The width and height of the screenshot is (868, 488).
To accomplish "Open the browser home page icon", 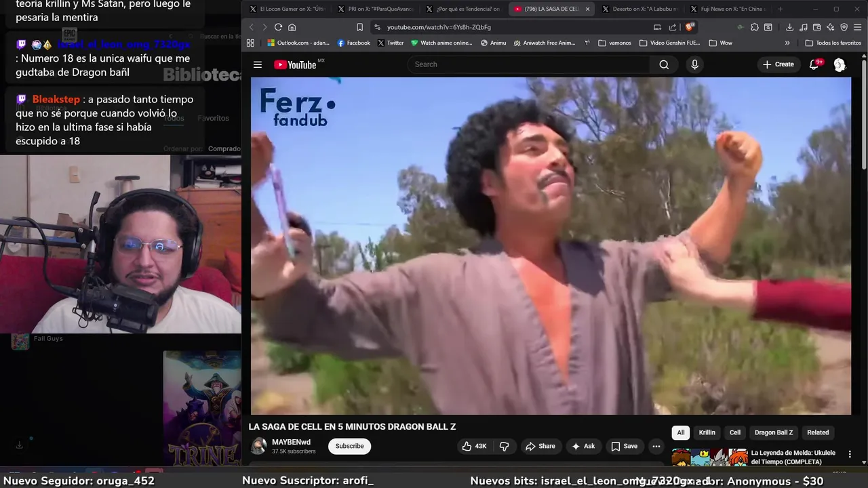I will pos(292,27).
